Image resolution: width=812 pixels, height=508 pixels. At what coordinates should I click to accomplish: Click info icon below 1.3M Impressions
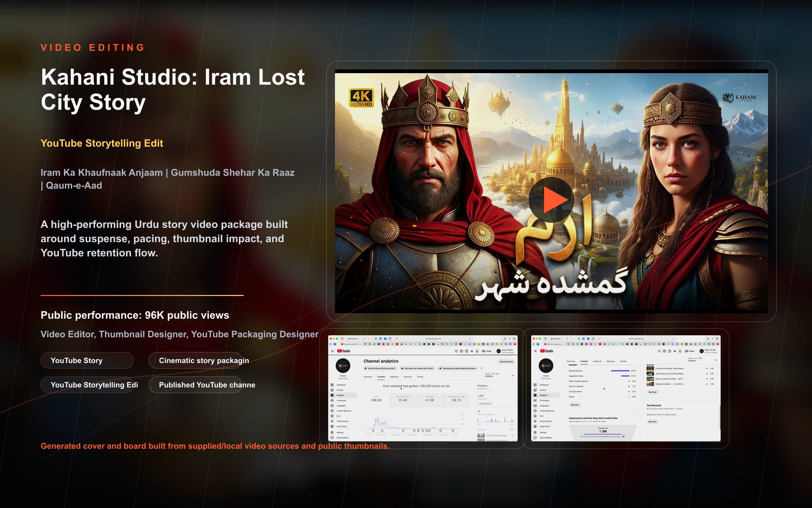click(x=623, y=437)
